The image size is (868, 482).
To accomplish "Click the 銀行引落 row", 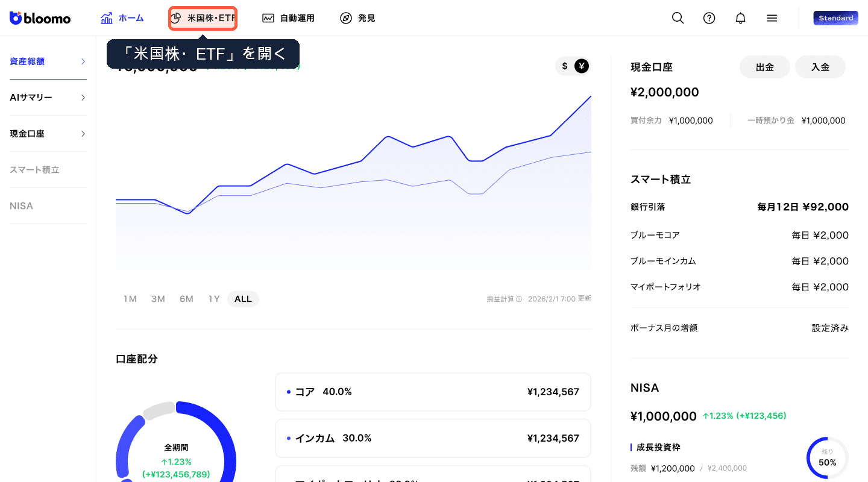I will 740,207.
